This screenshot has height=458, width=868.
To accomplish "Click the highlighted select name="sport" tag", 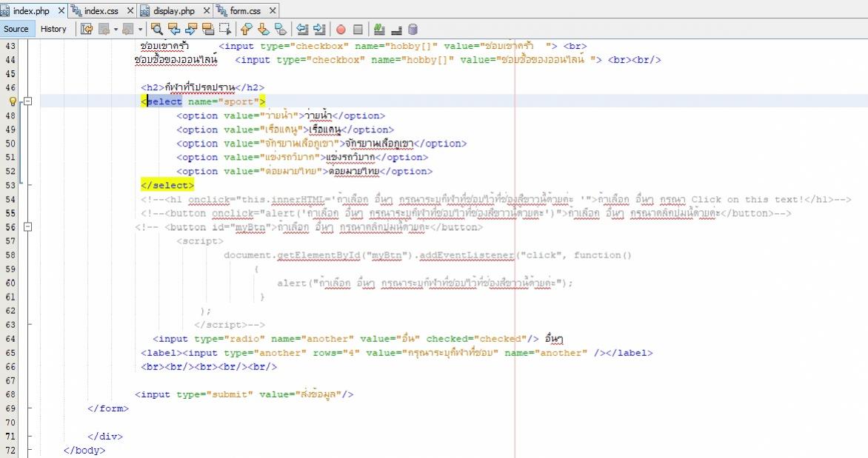I will point(203,101).
